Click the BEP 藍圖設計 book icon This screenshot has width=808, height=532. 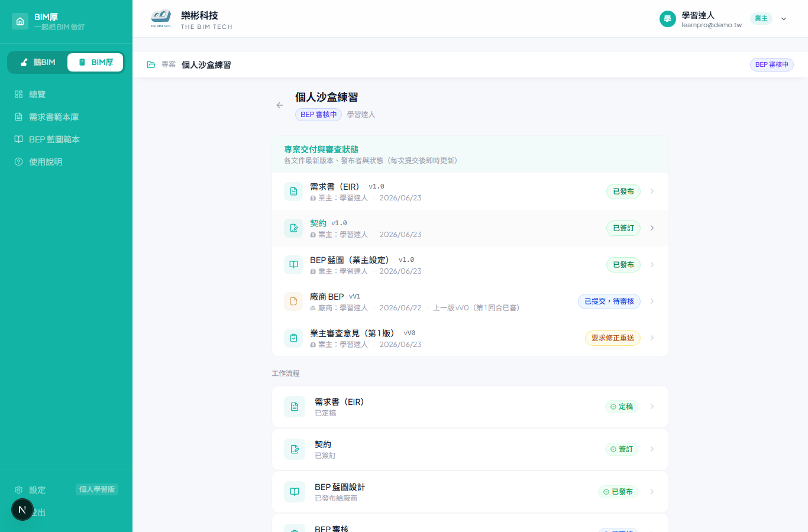[295, 492]
